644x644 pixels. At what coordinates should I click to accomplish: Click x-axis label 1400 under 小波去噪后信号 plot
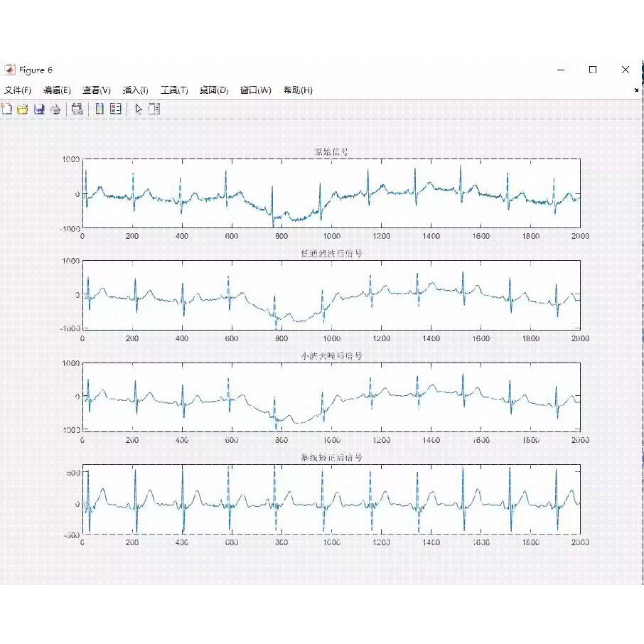point(431,440)
